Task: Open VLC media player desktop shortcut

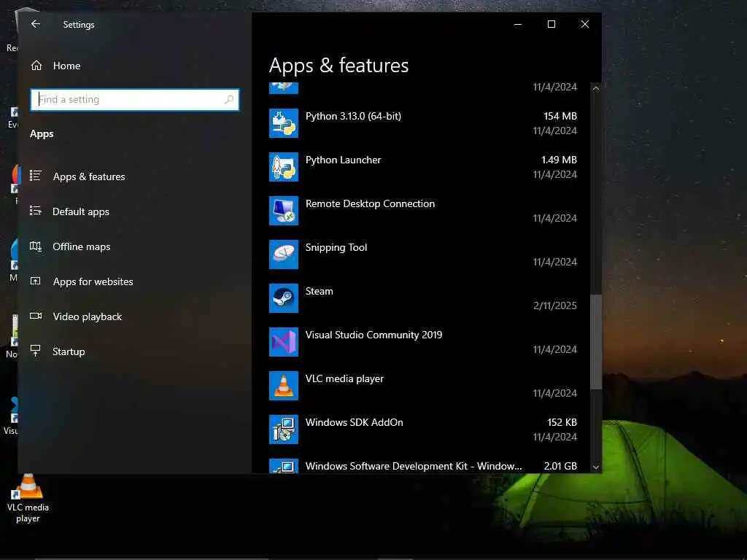Action: [x=28, y=499]
